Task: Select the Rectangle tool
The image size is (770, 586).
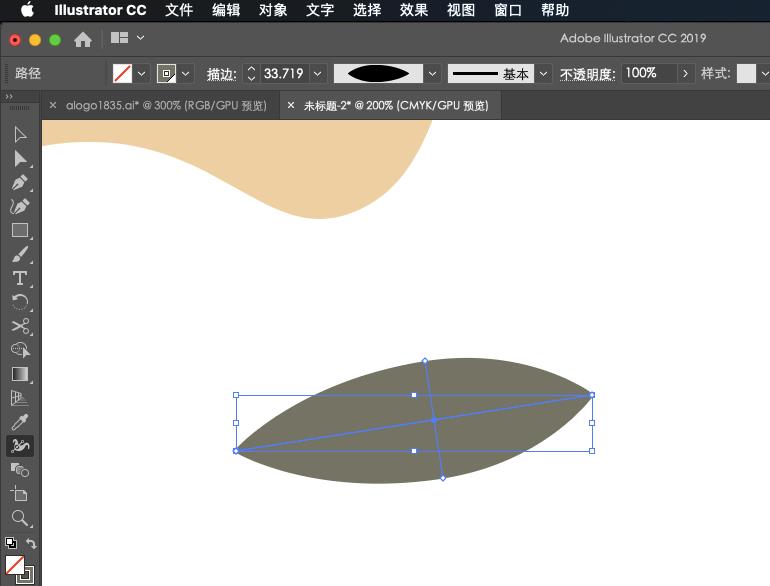Action: (x=20, y=230)
